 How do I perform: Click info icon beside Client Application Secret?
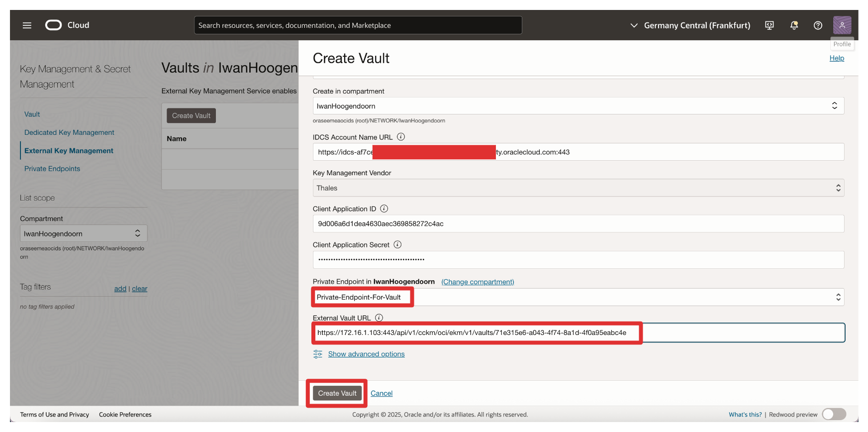pos(397,245)
